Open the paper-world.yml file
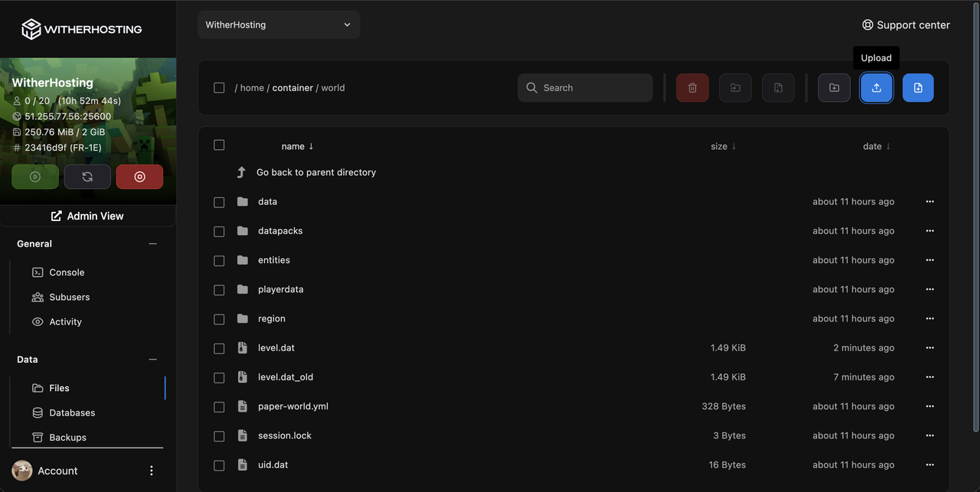980x492 pixels. (x=293, y=406)
